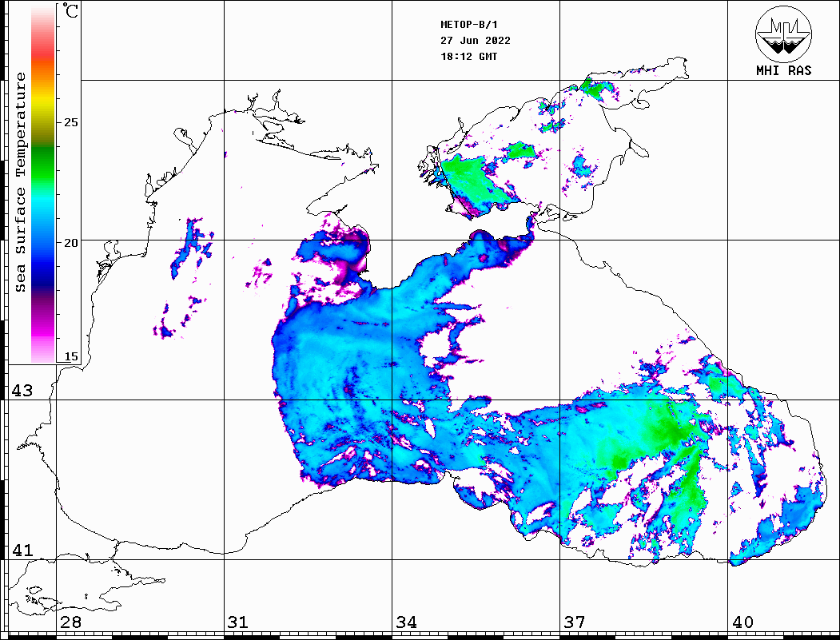Click the "MHI RAS" label text
This screenshot has width=840, height=640.
click(x=784, y=70)
